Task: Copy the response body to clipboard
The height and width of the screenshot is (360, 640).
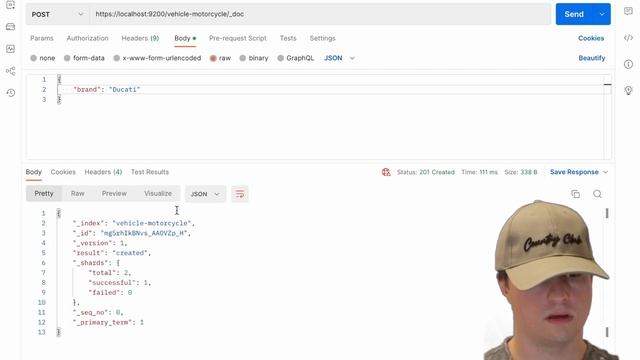Action: click(576, 194)
